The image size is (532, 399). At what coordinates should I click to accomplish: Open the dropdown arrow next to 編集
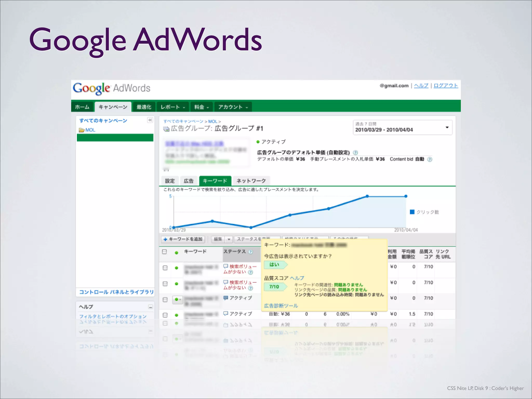pyautogui.click(x=229, y=239)
